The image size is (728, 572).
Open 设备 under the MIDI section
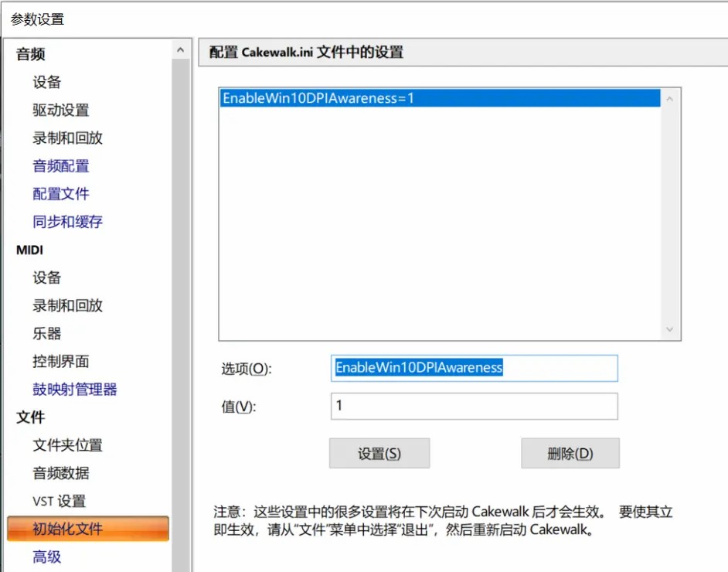[x=47, y=277]
